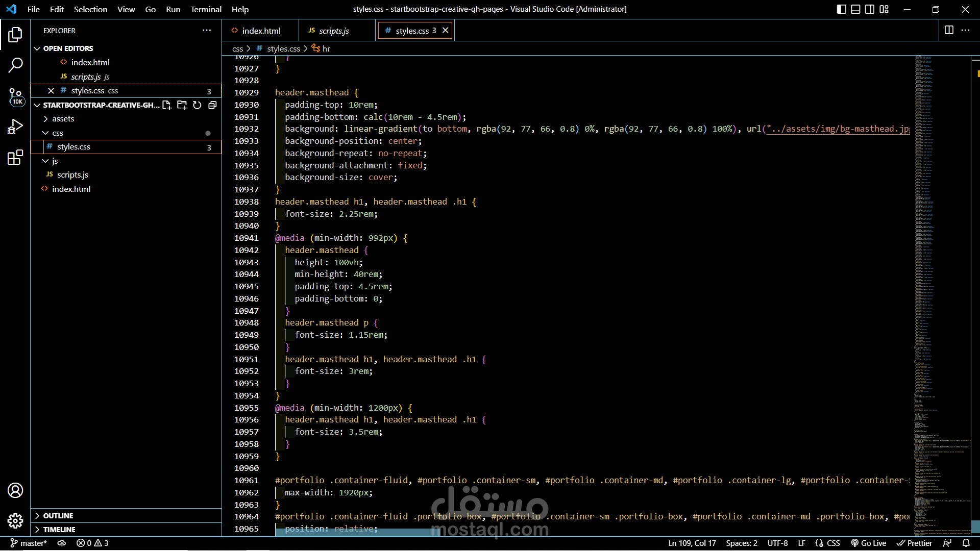Screen dimensions: 980x551
Task: Click line number 10941 in gutter
Action: tap(247, 238)
